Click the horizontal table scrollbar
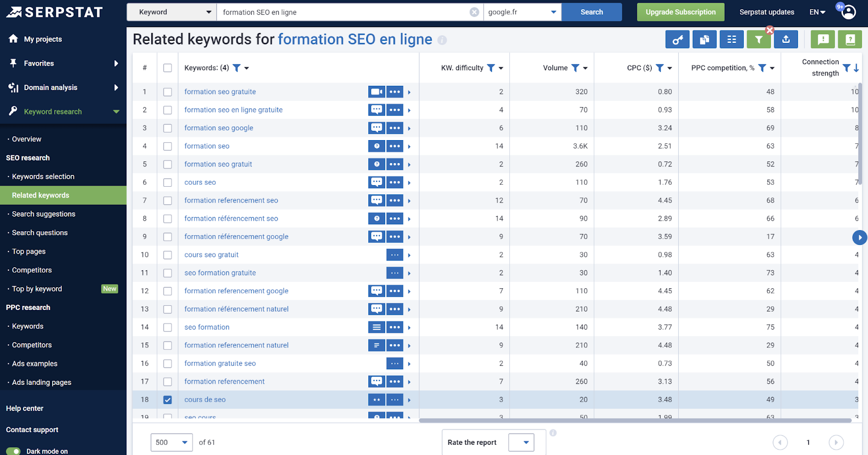 coord(635,420)
